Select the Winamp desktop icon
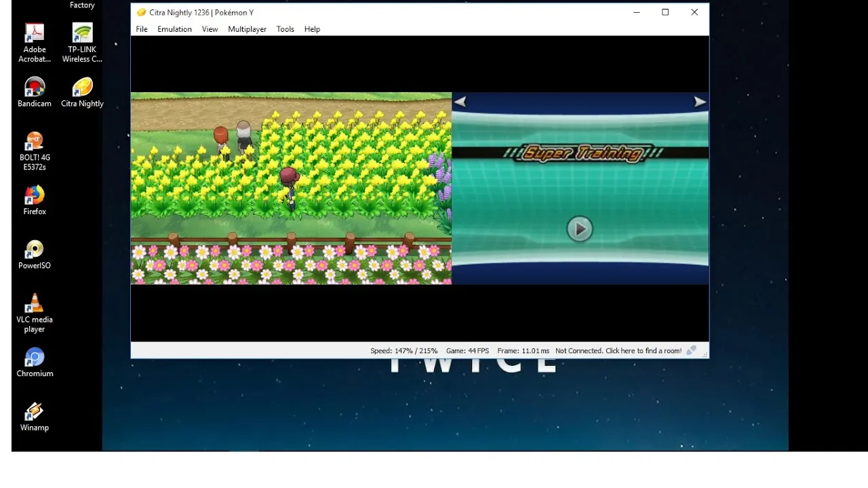868x488 pixels. 35,416
